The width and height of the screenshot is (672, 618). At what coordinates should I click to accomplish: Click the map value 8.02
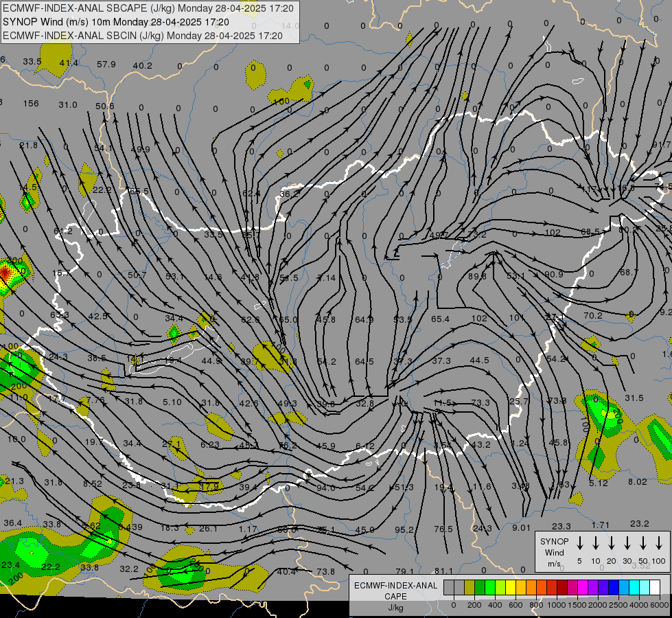(637, 481)
